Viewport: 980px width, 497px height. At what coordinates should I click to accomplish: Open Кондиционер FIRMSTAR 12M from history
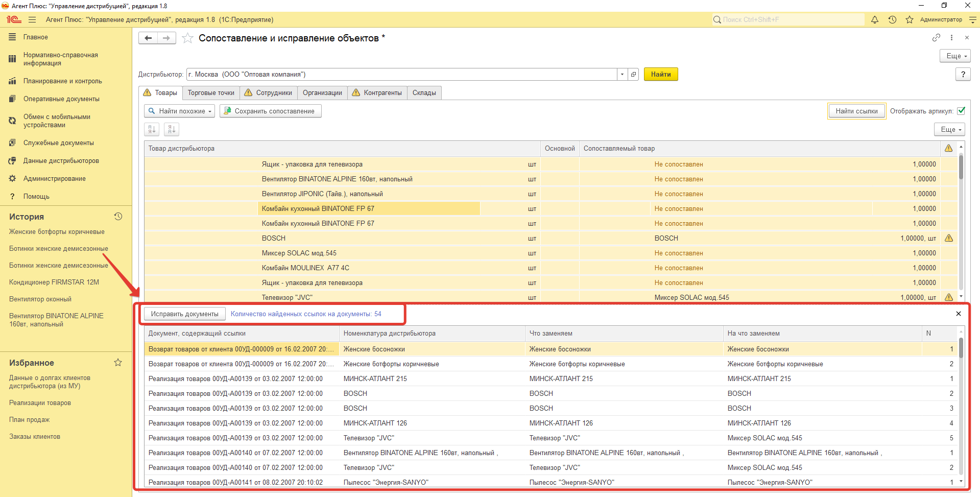pos(54,282)
